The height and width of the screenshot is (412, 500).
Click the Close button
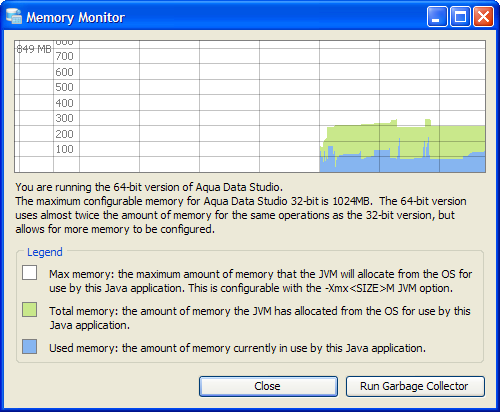coord(268,386)
